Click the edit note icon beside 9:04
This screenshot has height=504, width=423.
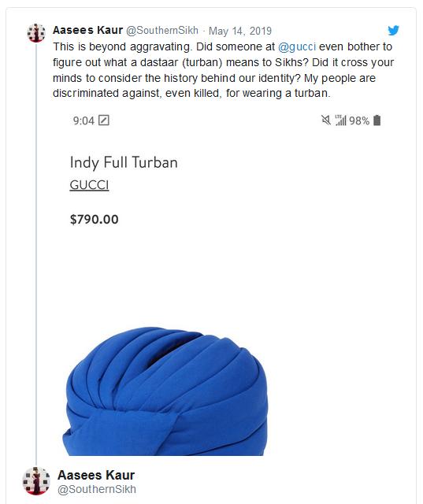pos(103,120)
